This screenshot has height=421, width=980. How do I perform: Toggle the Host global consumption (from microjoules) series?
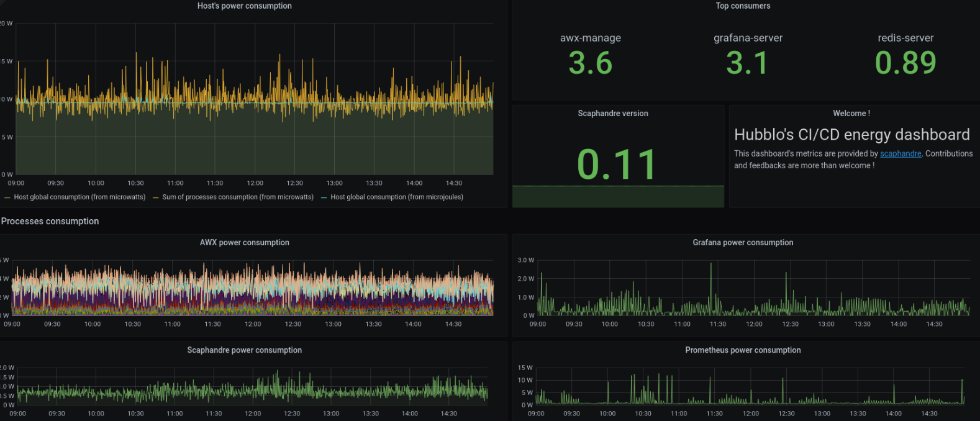tap(397, 197)
